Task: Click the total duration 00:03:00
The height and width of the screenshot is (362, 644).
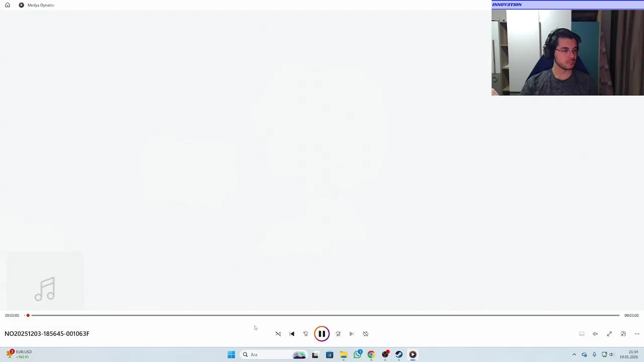Action: coord(631,315)
